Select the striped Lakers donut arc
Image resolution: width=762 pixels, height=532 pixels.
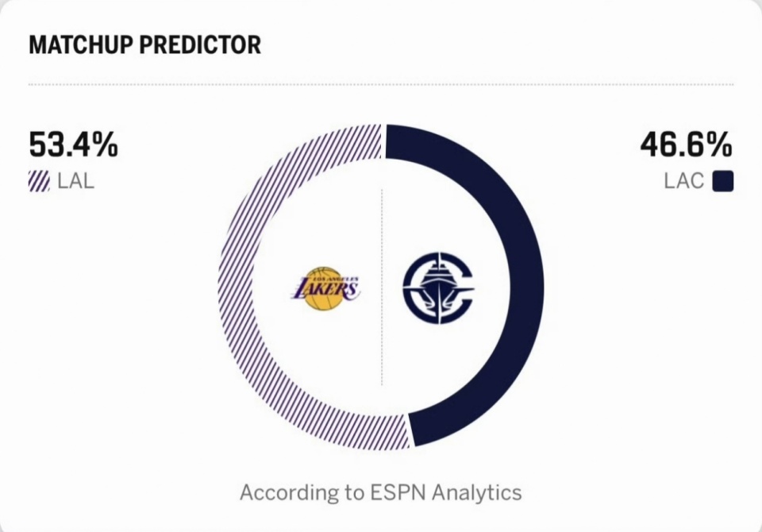tap(235, 286)
